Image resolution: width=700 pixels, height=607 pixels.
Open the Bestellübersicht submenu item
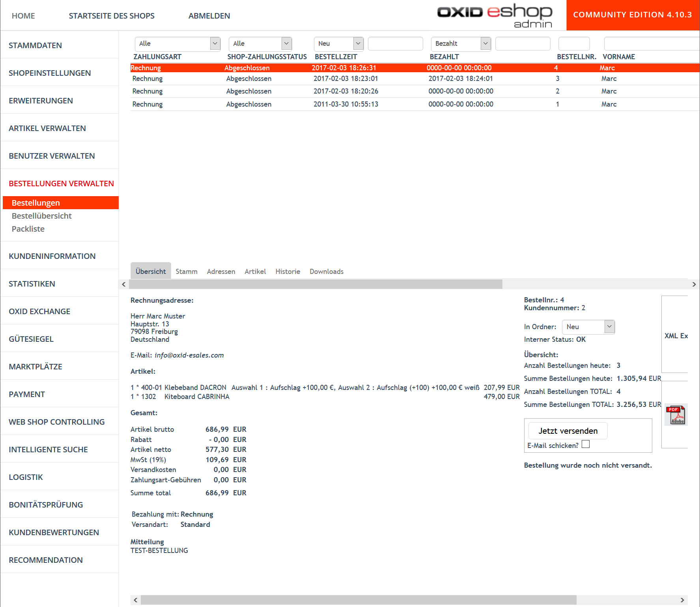tap(42, 216)
